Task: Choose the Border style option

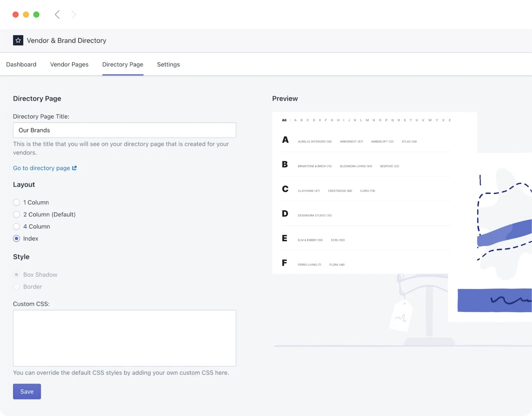Action: coord(16,286)
